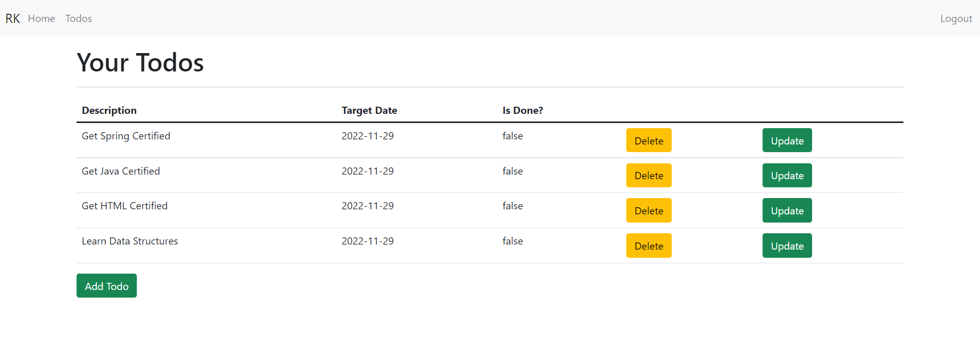This screenshot has height=342, width=980.
Task: Click the Get Spring Certified description
Action: pyautogui.click(x=126, y=136)
